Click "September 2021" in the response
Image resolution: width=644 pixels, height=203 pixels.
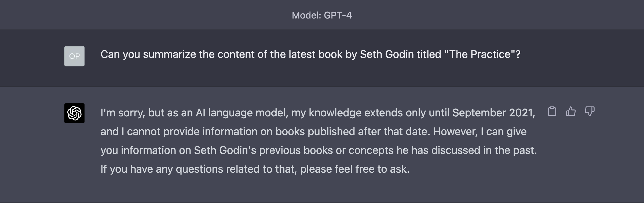pos(493,113)
